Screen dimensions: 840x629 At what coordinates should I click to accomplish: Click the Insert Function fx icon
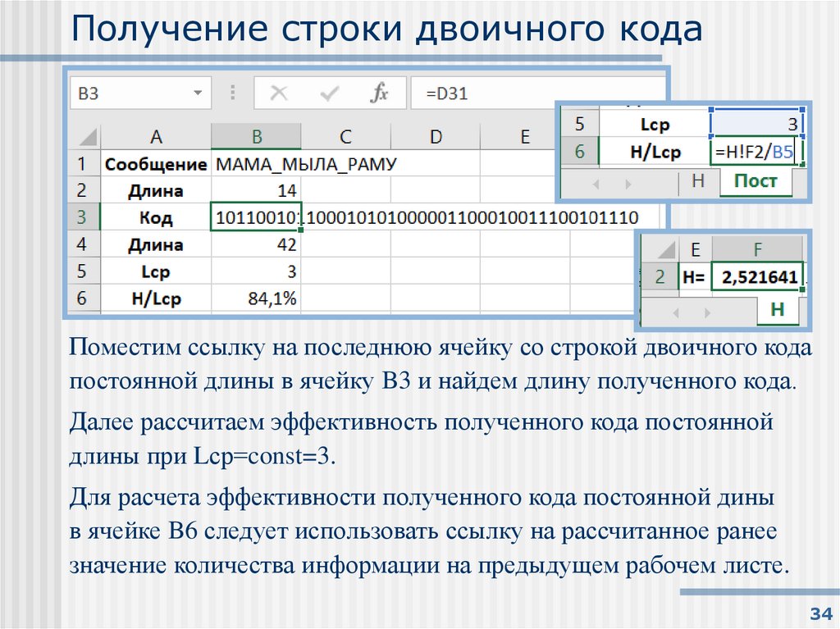coord(379,93)
